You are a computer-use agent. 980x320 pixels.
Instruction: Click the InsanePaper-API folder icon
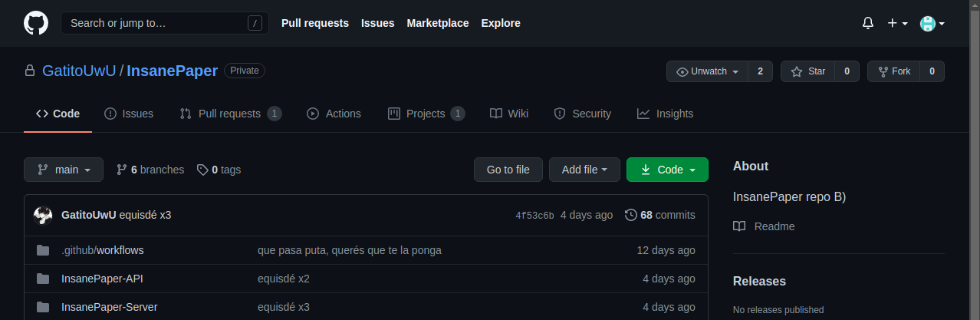pos(43,279)
